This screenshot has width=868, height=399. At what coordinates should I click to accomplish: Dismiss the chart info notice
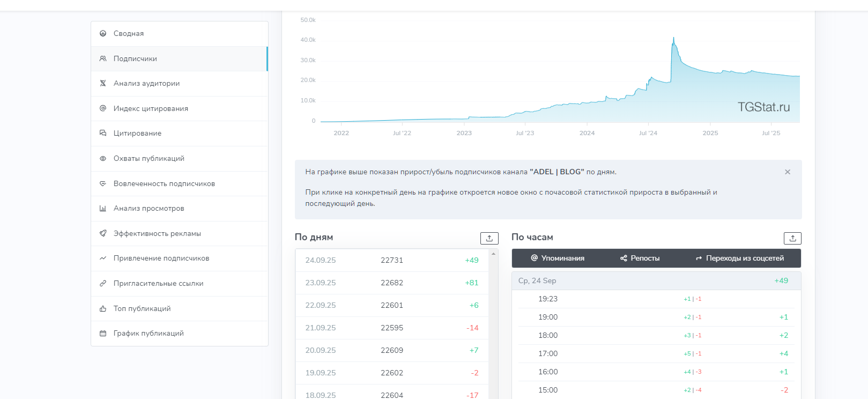click(787, 172)
